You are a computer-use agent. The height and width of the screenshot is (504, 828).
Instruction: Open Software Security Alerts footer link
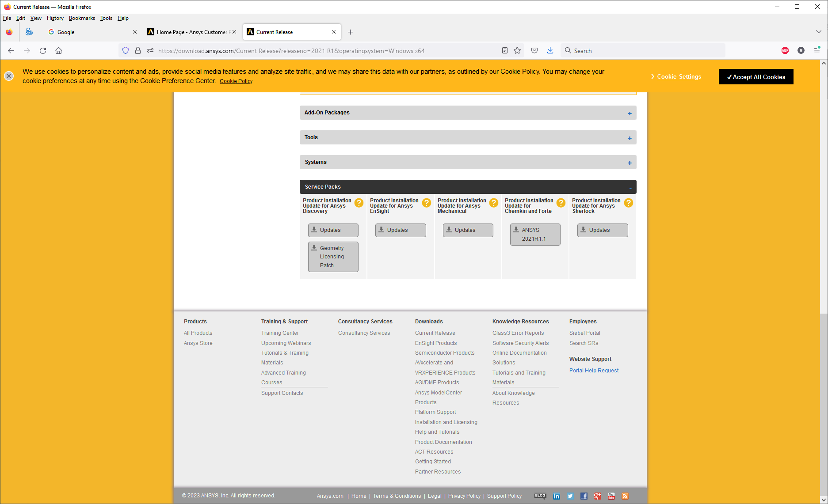tap(520, 343)
